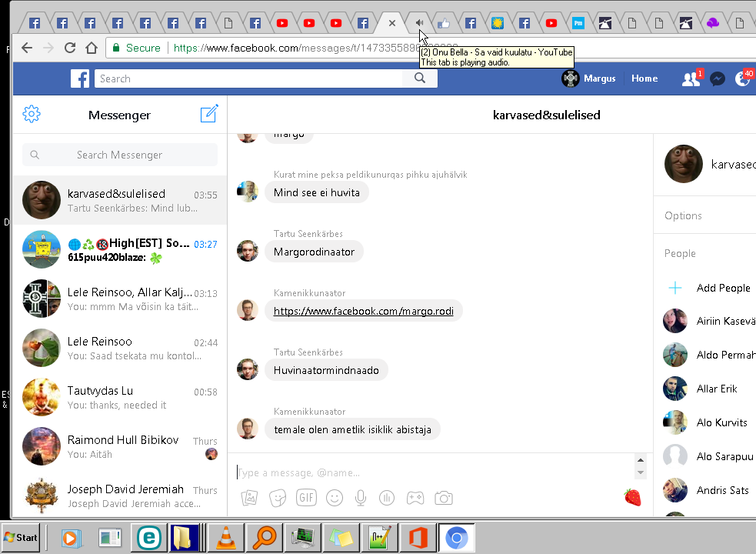Switch to the blue Pm icon tab
The height and width of the screenshot is (554, 756).
[578, 22]
